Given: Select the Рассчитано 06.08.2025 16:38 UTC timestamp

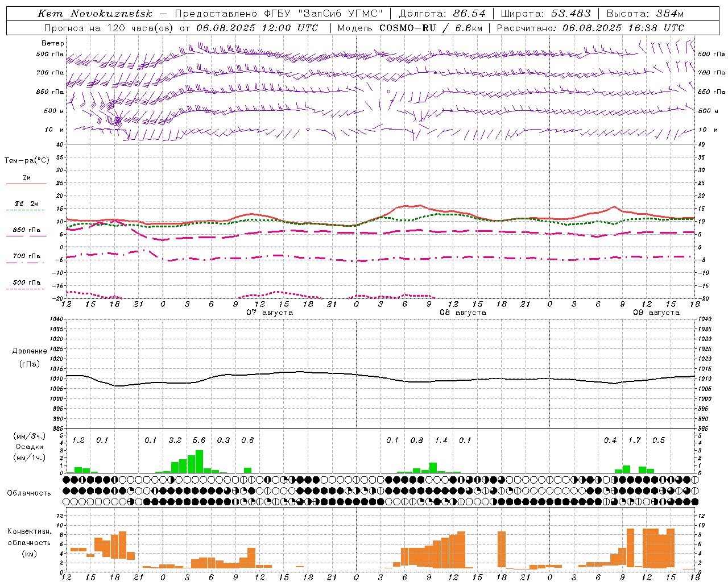Looking at the screenshot, I should coord(590,28).
